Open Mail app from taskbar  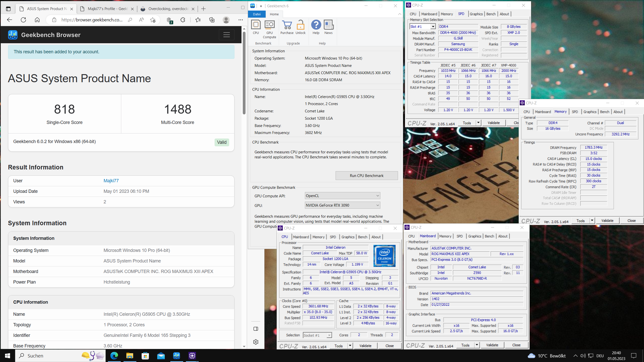point(161,356)
